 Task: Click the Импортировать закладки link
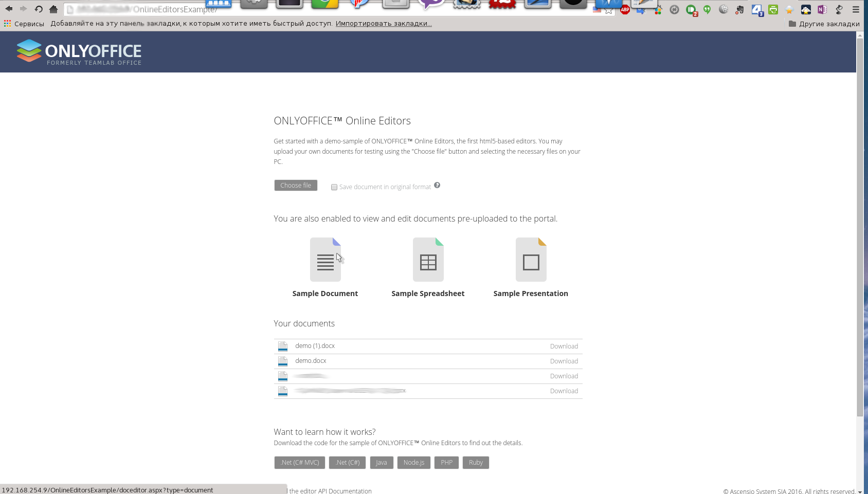pyautogui.click(x=384, y=24)
